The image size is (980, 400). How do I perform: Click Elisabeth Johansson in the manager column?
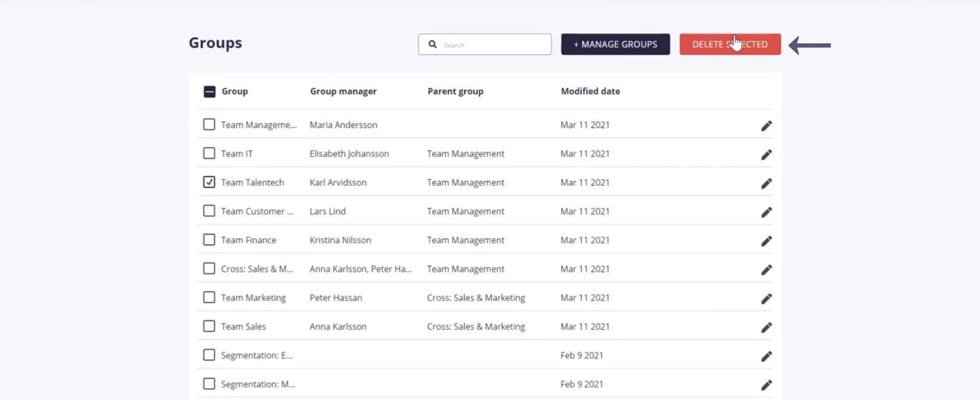349,154
